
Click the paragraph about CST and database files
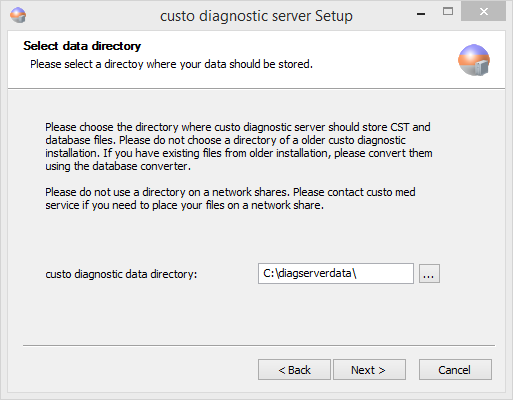click(239, 146)
